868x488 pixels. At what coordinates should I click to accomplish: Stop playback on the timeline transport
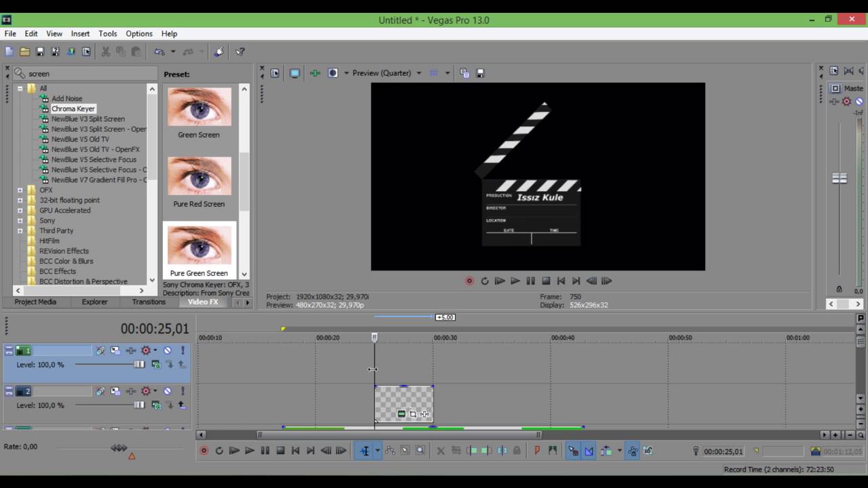coord(280,451)
